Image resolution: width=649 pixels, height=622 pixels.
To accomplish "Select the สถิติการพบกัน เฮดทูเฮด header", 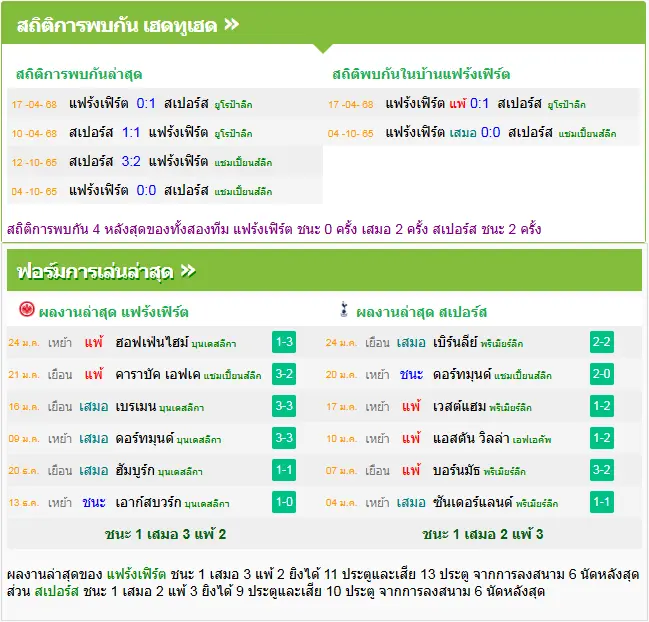I will click(323, 23).
